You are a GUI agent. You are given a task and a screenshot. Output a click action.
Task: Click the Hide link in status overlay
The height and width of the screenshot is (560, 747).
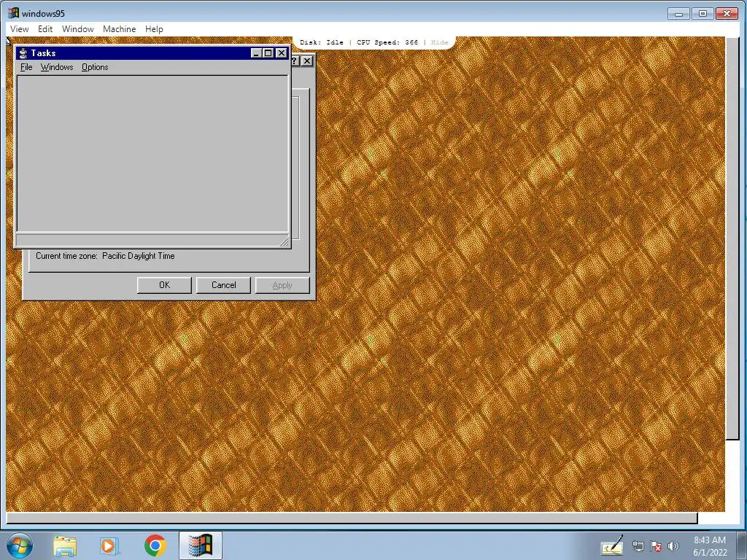click(x=439, y=42)
